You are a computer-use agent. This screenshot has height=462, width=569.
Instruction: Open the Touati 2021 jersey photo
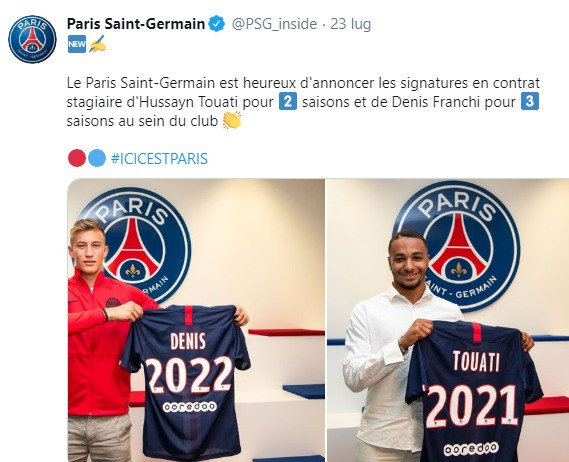448,320
